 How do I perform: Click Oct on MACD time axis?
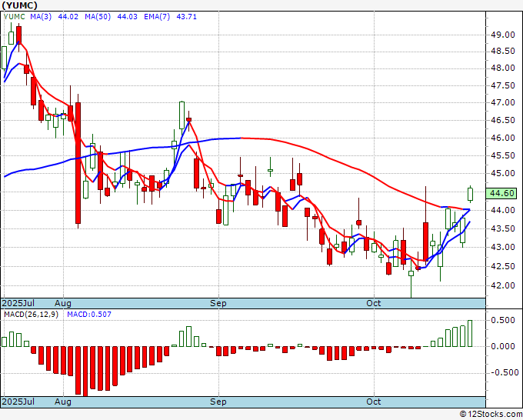click(374, 402)
